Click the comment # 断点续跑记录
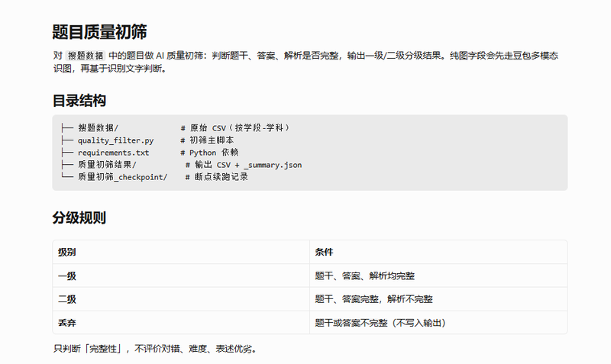Viewport: 611px width, 364px height. [x=217, y=177]
